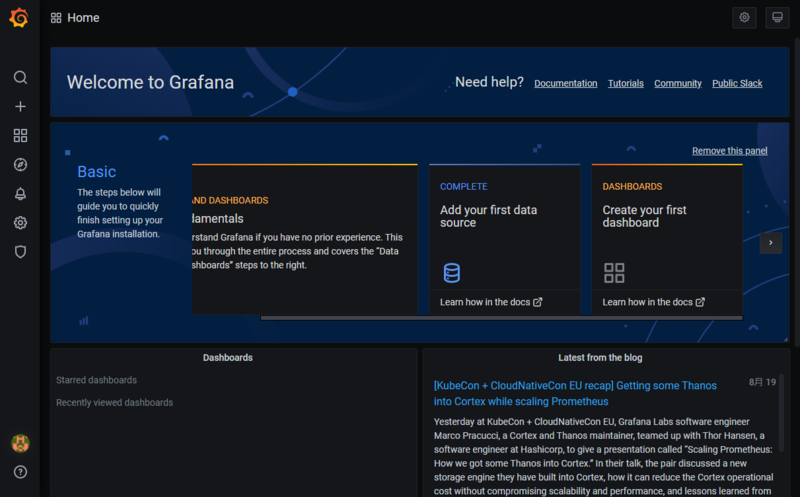
Task: Click the Basic heading text
Action: click(96, 171)
